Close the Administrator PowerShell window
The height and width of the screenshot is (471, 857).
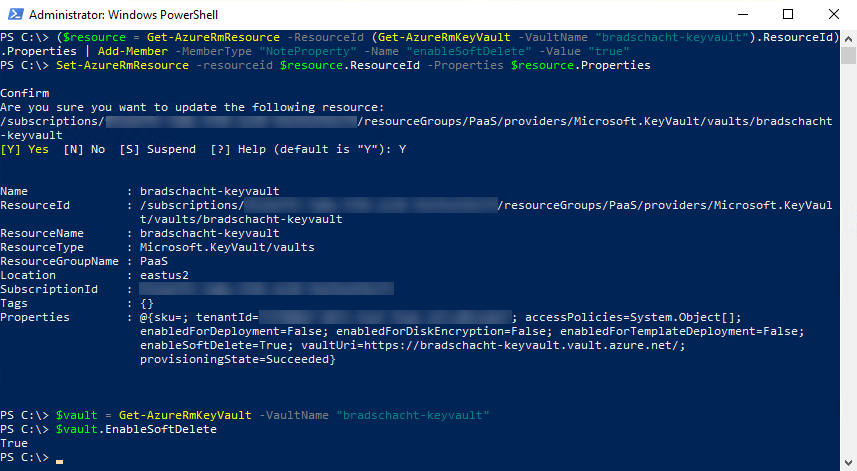834,14
